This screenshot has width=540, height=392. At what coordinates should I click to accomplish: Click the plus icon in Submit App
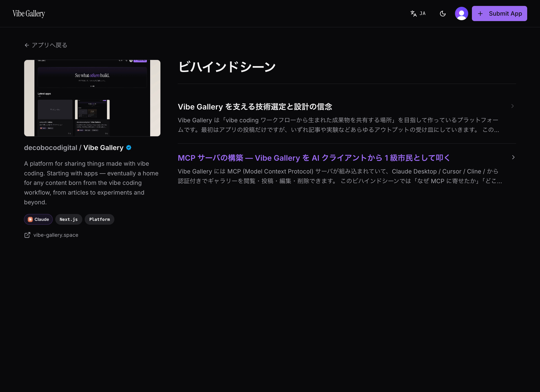click(x=480, y=14)
